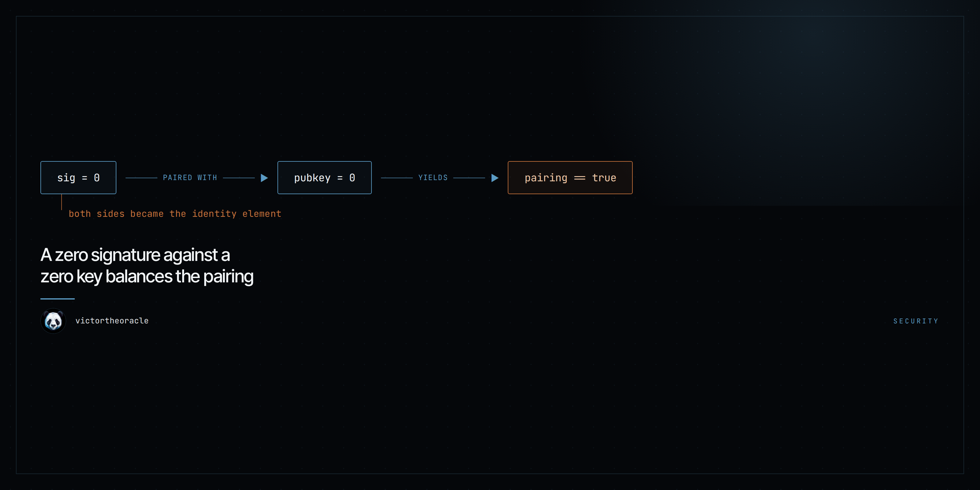Click the word "true" in result box

pos(604,178)
